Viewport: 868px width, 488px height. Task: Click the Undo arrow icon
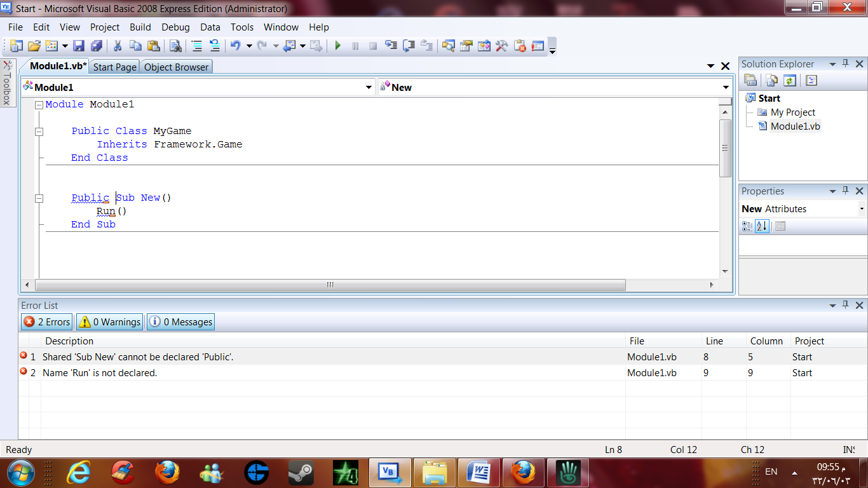coord(236,46)
